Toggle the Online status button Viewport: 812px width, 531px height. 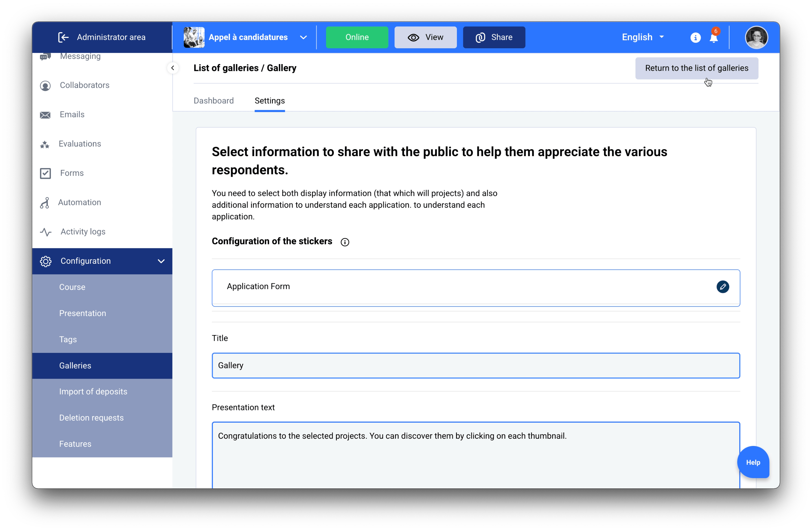pos(357,37)
